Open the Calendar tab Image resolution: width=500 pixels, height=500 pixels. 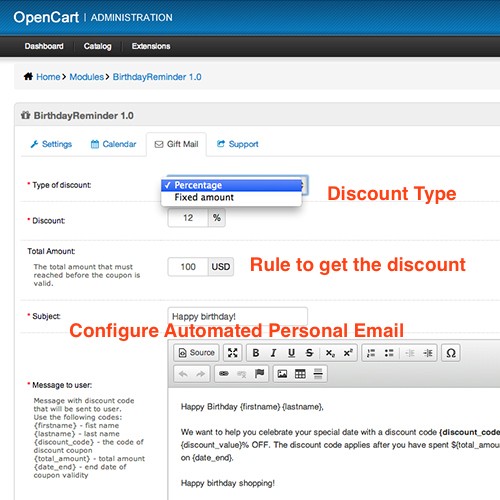pyautogui.click(x=113, y=144)
